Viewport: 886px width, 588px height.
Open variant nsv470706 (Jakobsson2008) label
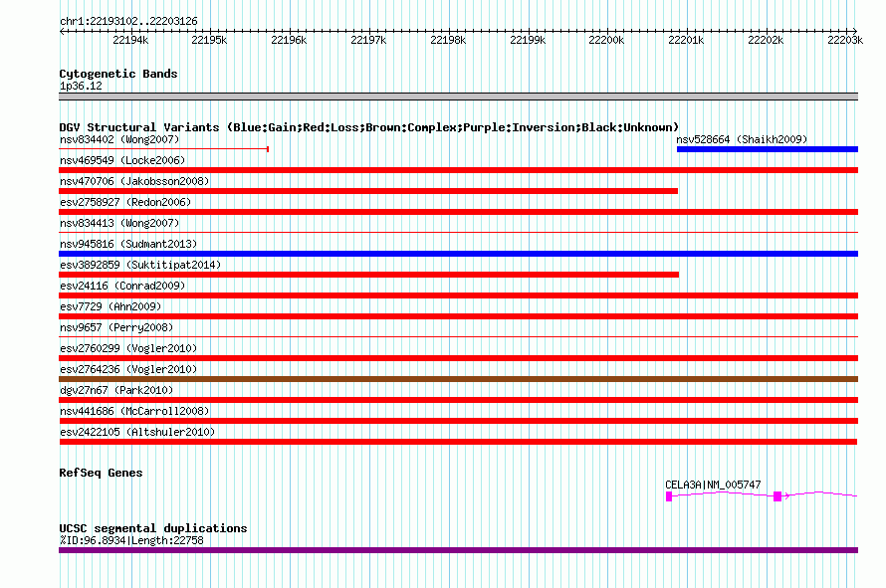pyautogui.click(x=134, y=181)
